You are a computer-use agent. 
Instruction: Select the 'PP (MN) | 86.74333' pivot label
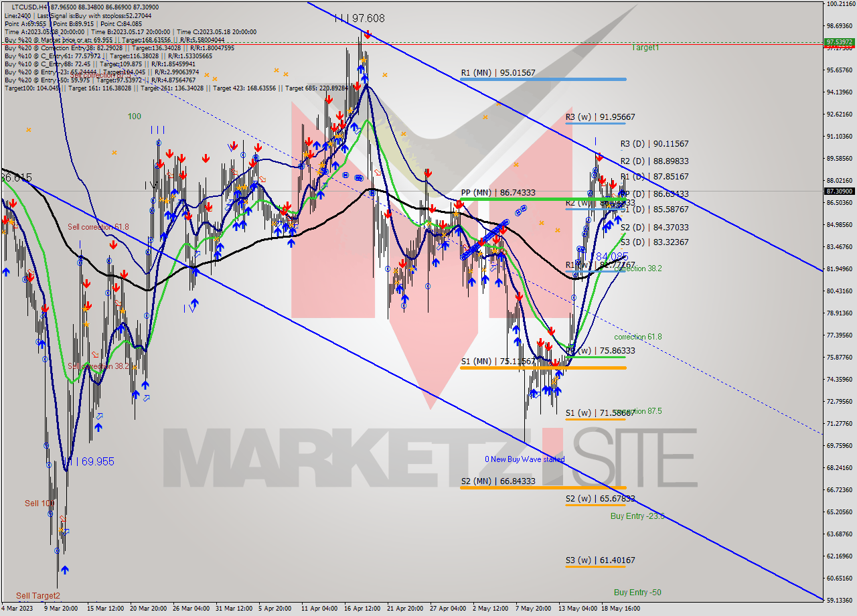497,192
